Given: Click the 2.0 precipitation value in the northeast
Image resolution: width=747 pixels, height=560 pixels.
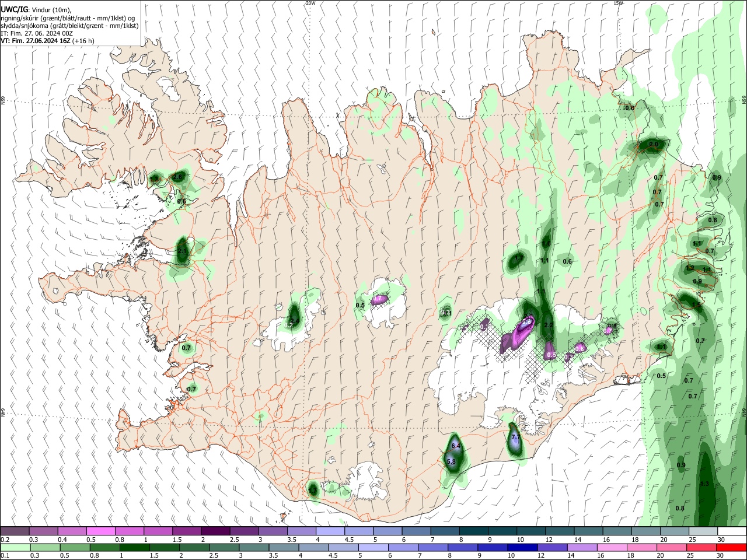Looking at the screenshot, I should [x=654, y=144].
